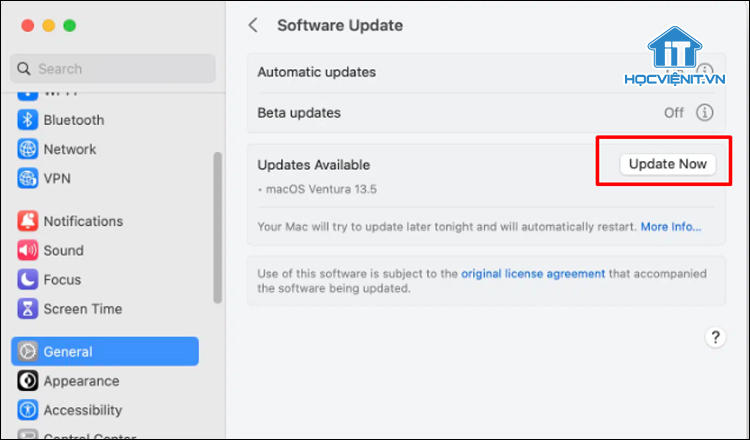The image size is (750, 440).
Task: Click the sidebar scrollbar thumb
Action: (218, 228)
